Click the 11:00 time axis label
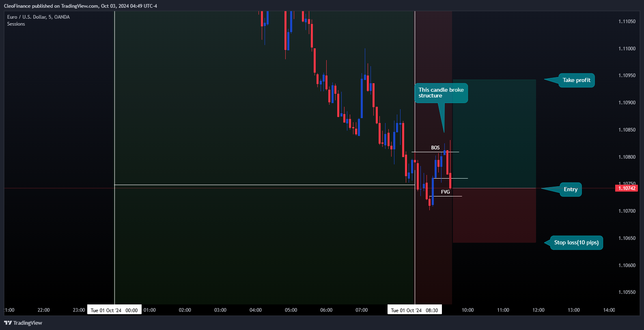Image resolution: width=644 pixels, height=330 pixels. click(x=503, y=310)
